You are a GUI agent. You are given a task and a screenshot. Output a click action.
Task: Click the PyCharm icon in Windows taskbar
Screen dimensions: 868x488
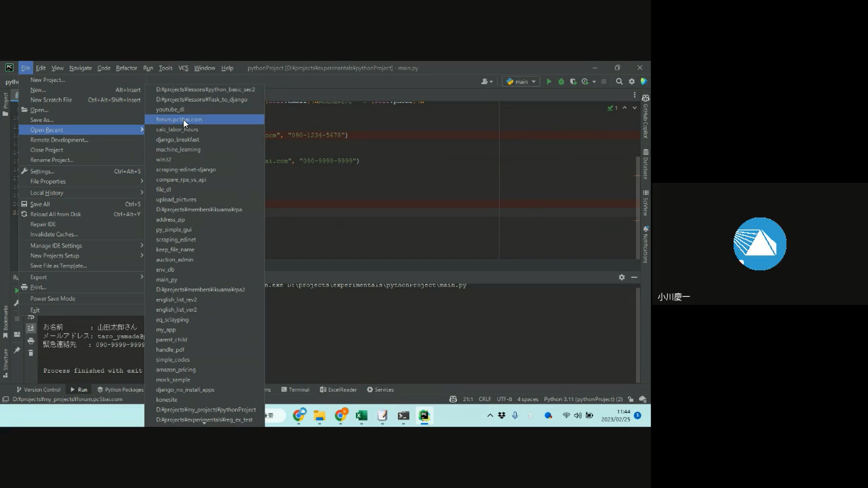[424, 416]
